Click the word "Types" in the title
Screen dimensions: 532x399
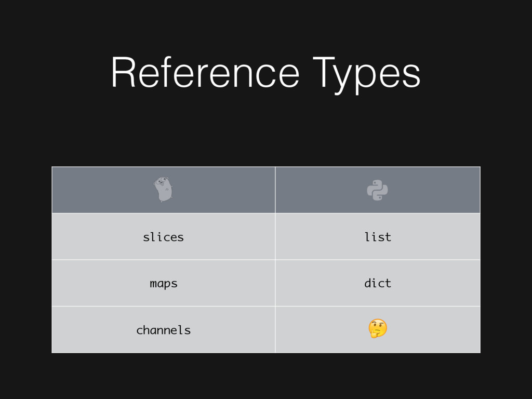(367, 75)
